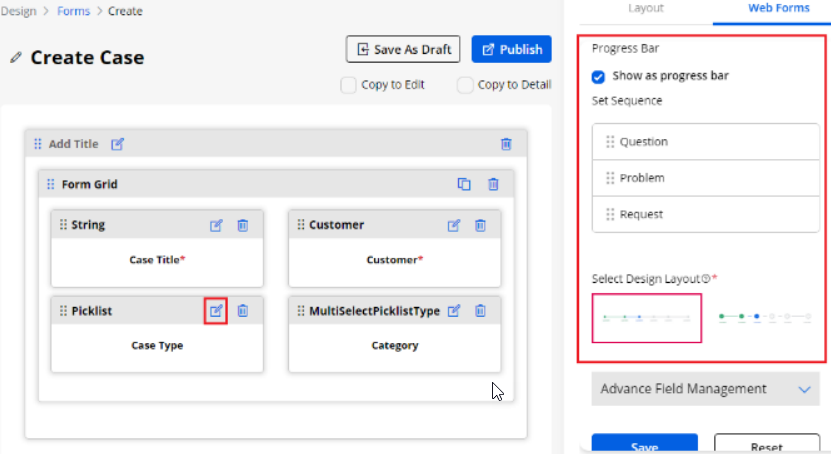Delete the Picklist field with trash icon
The width and height of the screenshot is (831, 454).
pyautogui.click(x=243, y=311)
